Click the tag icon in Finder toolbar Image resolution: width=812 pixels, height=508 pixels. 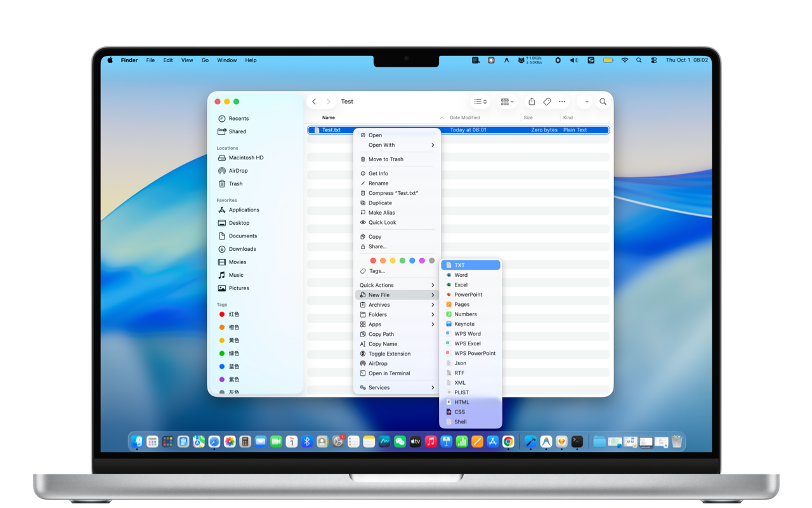pyautogui.click(x=547, y=102)
